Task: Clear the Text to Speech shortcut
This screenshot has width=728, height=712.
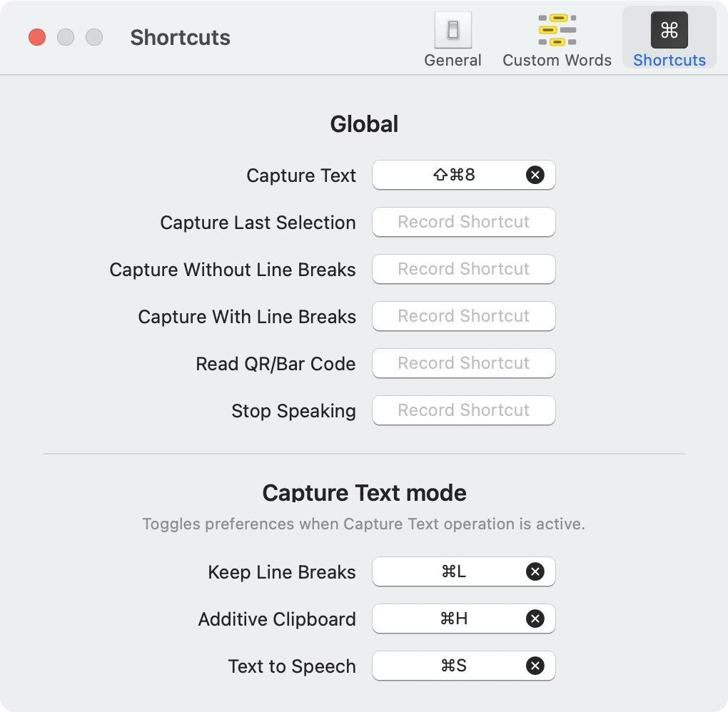Action: point(535,666)
